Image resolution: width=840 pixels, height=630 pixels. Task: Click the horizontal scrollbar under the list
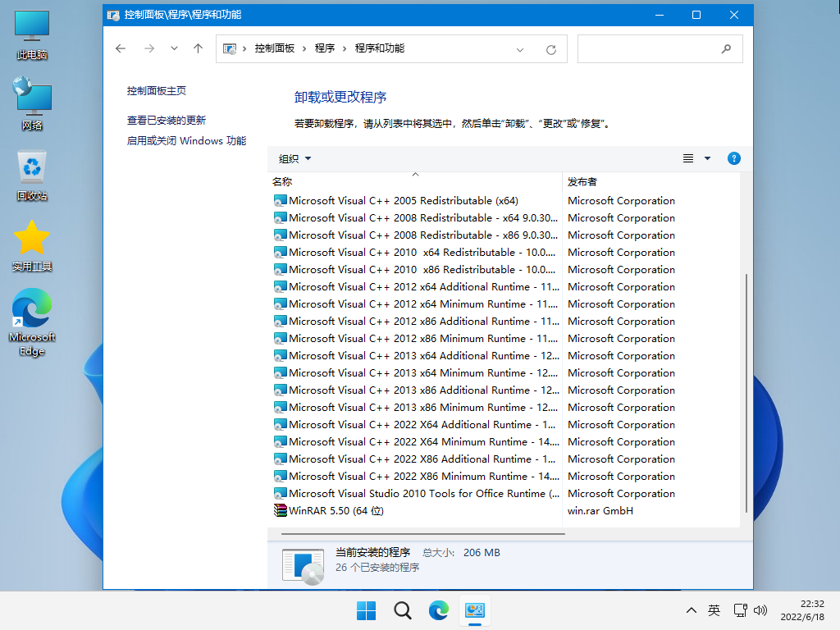point(422,533)
